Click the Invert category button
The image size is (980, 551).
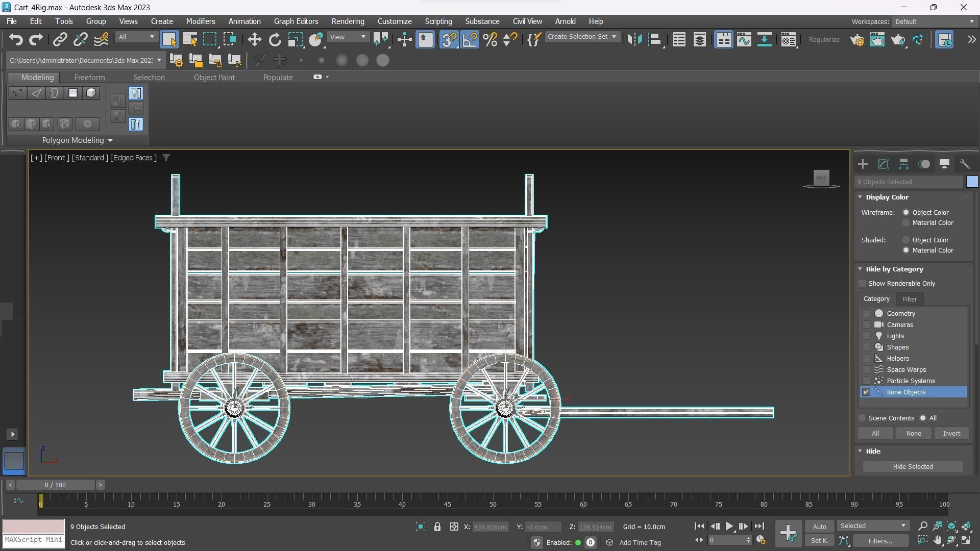951,434
